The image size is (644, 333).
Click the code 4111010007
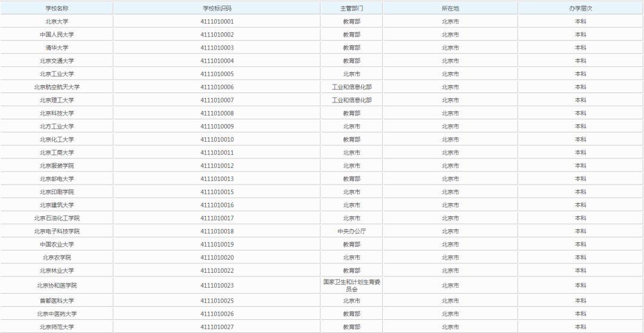pyautogui.click(x=217, y=100)
